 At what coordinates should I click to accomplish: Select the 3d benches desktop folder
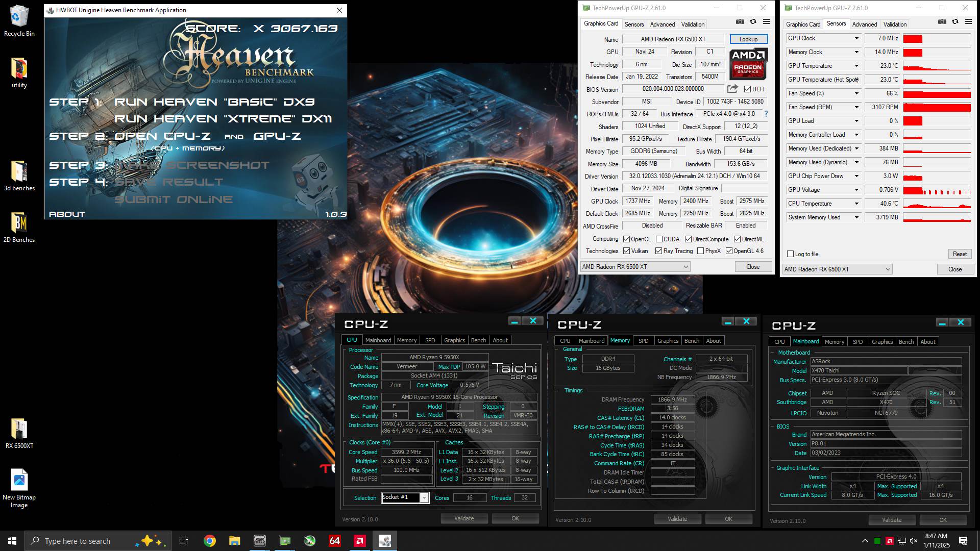coord(19,176)
